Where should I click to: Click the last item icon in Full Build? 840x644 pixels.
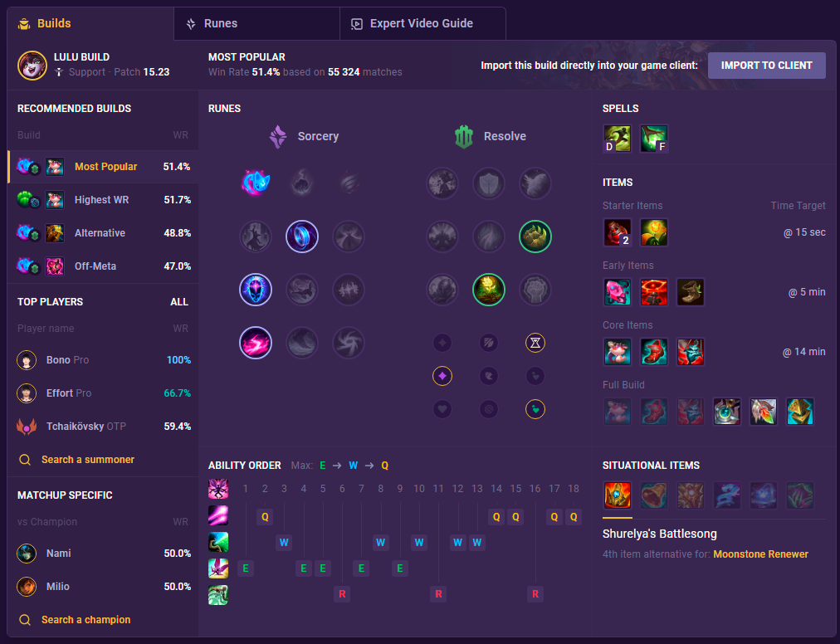(x=799, y=412)
